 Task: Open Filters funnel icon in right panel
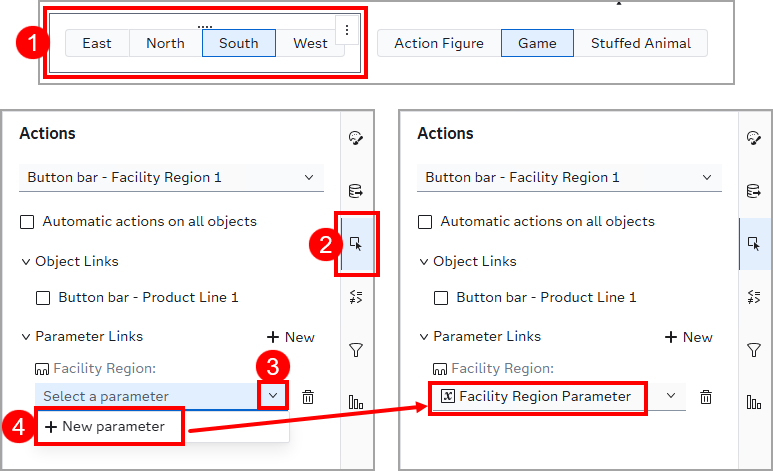(x=754, y=350)
